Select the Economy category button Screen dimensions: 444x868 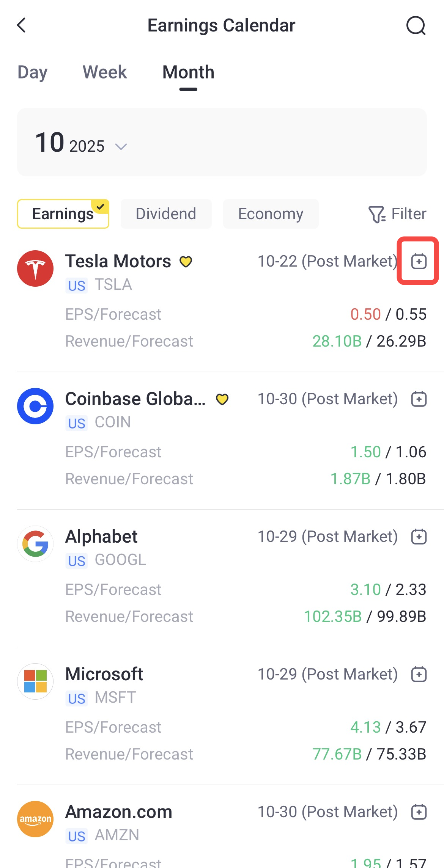tap(271, 214)
